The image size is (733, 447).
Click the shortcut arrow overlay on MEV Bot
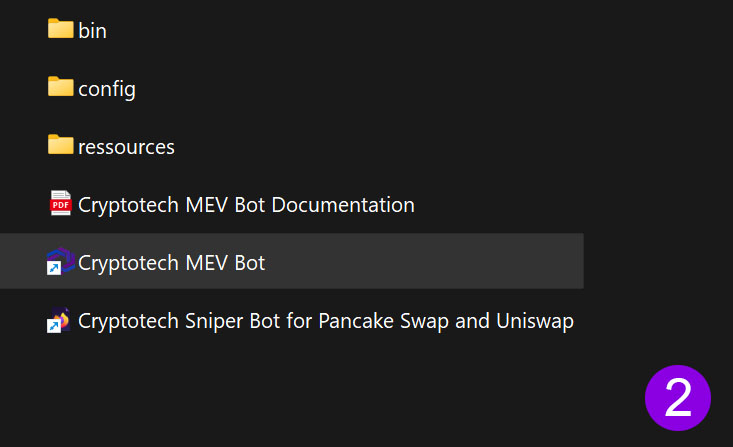[54, 268]
